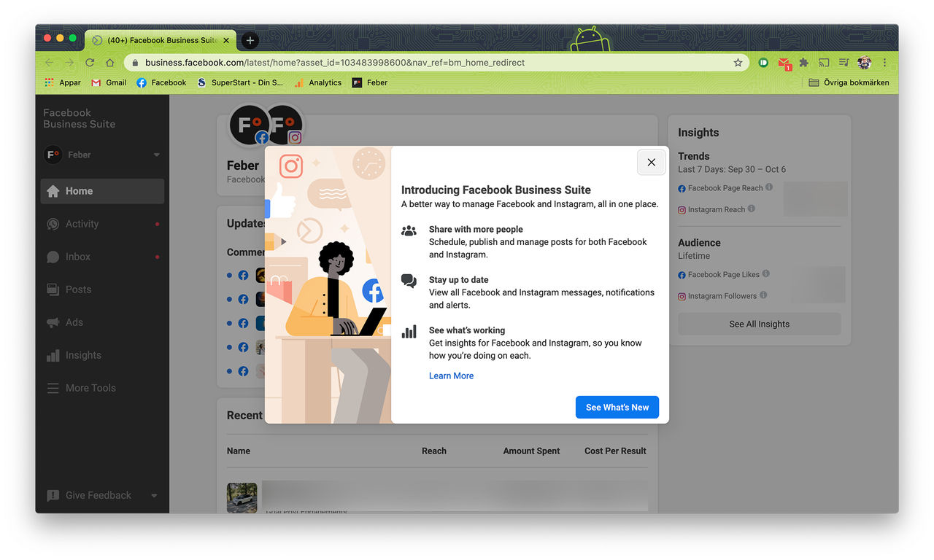Click the Insights bar chart icon
The height and width of the screenshot is (560, 934).
pyautogui.click(x=53, y=355)
